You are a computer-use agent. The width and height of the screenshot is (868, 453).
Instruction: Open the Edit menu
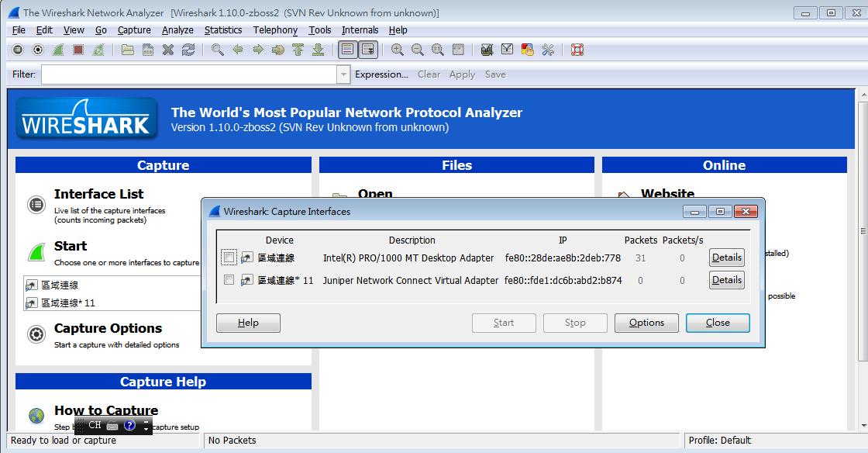44,30
